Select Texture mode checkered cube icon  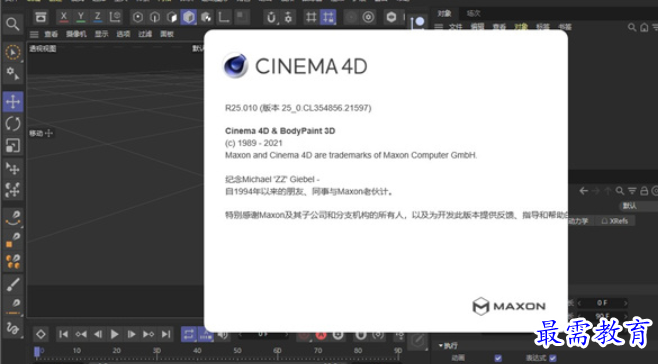coord(206,17)
